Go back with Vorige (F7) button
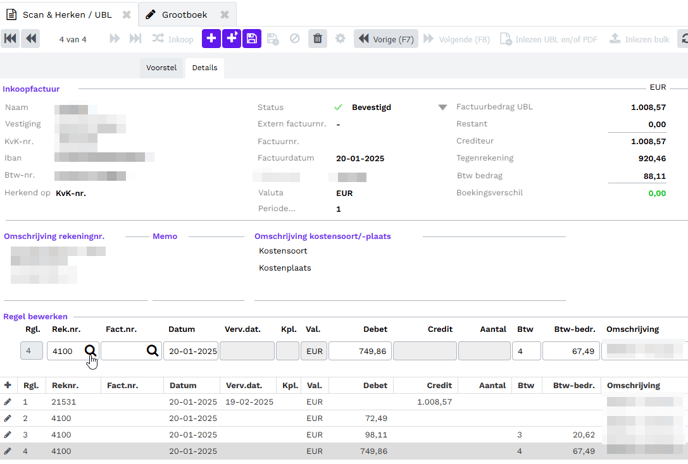This screenshot has height=464, width=688. tap(386, 39)
